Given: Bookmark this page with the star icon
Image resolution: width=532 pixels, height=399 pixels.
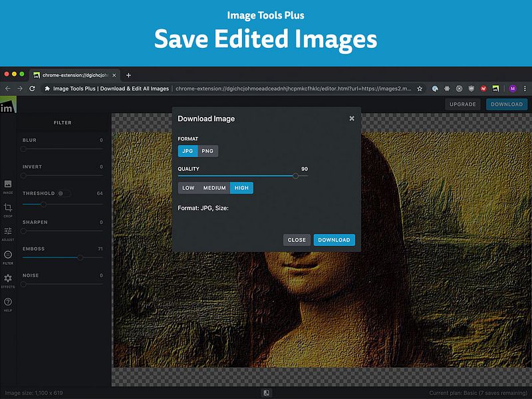Looking at the screenshot, I should 420,88.
